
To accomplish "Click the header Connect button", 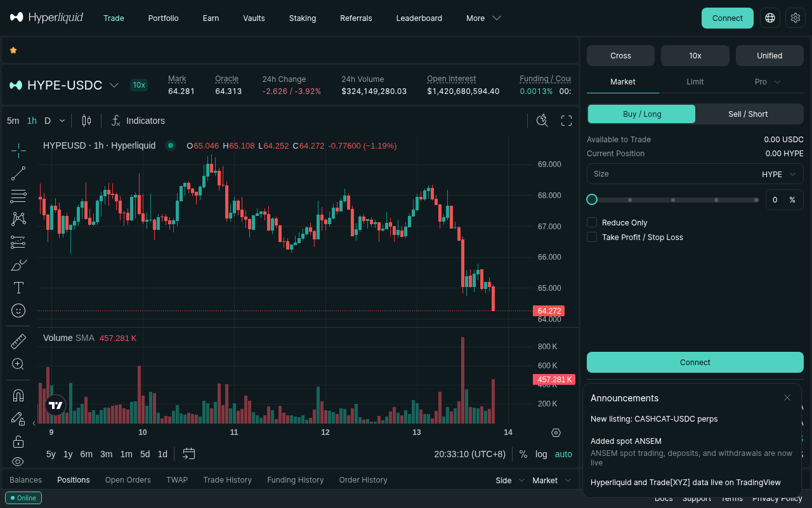I will (x=728, y=18).
